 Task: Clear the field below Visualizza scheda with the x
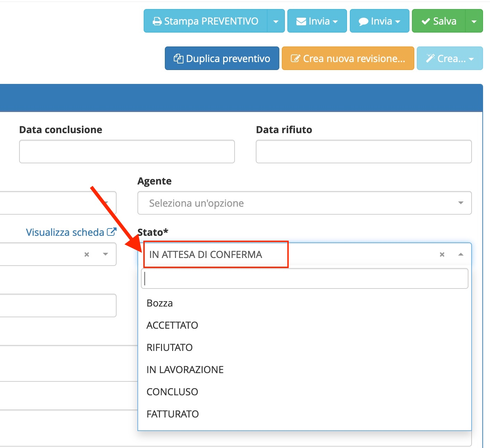click(86, 254)
